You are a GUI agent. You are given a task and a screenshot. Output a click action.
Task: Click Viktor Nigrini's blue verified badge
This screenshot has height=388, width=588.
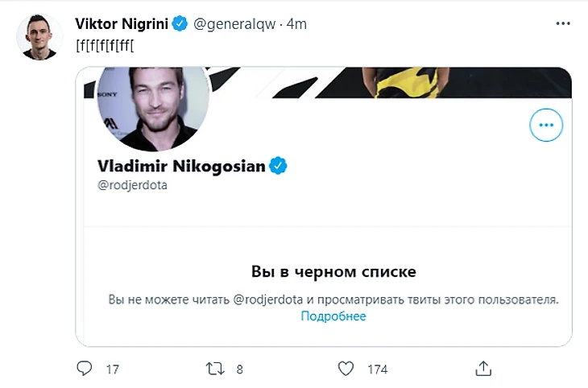181,23
